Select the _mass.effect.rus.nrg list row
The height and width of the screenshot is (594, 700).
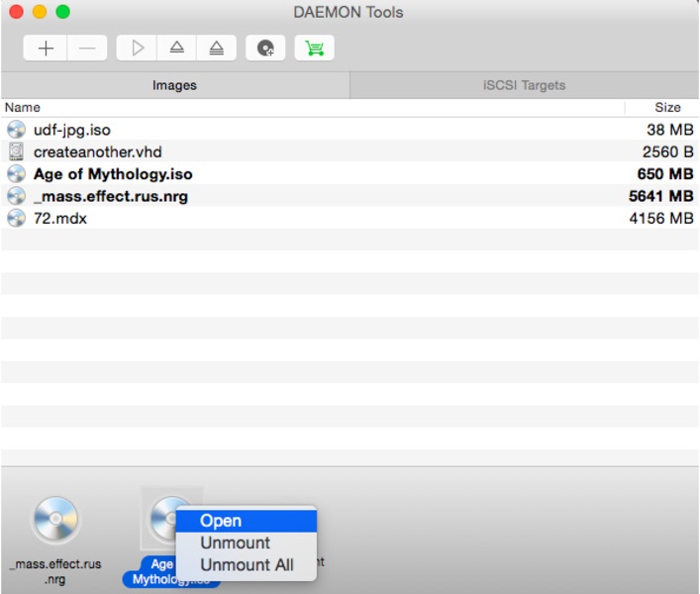coord(350,196)
